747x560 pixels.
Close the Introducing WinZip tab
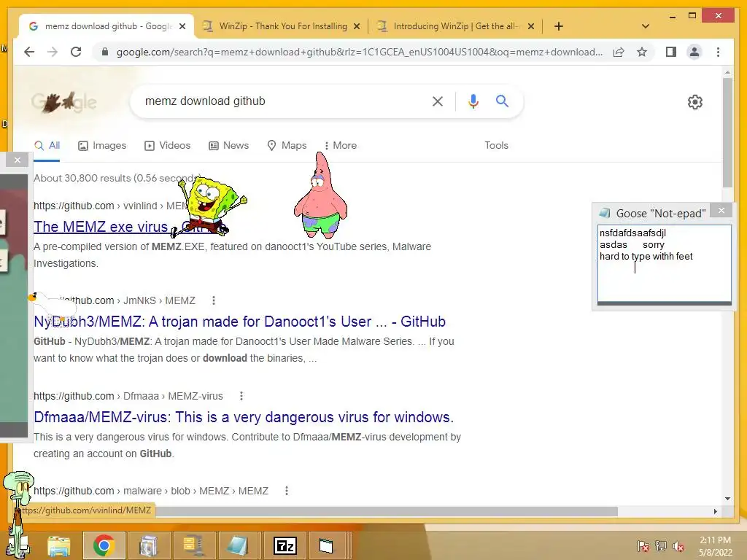pos(531,26)
